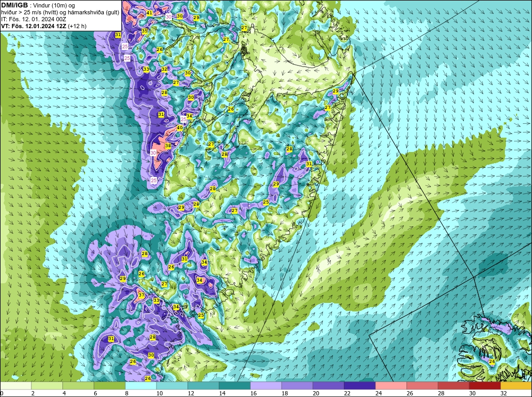532x397 pixels.
Task: Click the yellow "40" max gust label
Action: [x=180, y=128]
